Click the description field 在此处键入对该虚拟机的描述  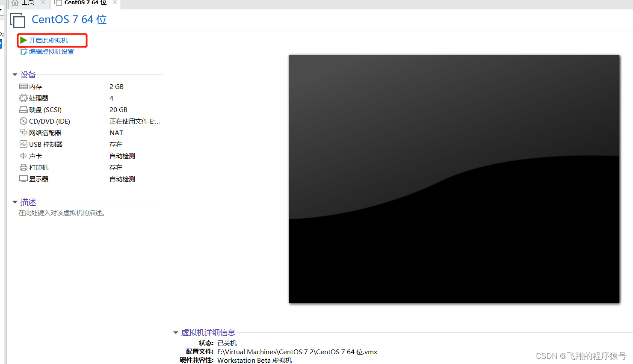coord(62,213)
